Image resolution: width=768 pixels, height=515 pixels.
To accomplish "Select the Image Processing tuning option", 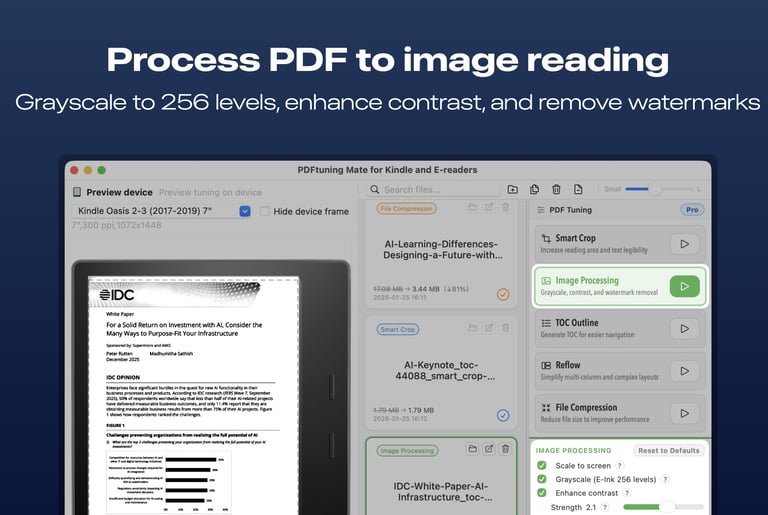I will (619, 286).
